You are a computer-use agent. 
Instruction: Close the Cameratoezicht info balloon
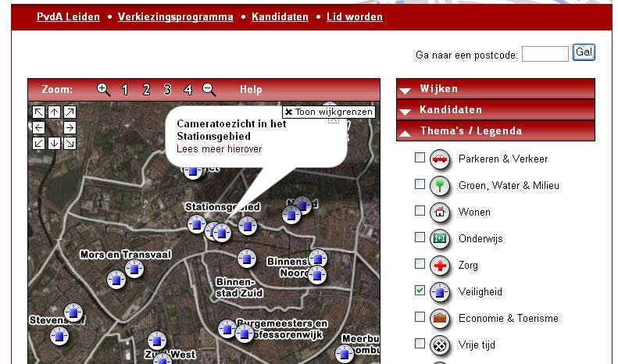334,120
